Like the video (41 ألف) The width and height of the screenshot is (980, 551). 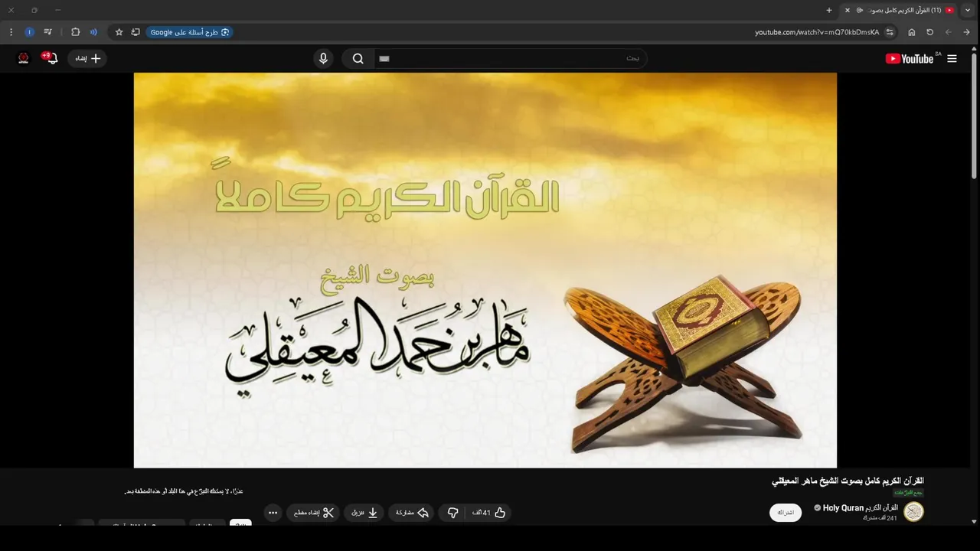click(x=489, y=513)
